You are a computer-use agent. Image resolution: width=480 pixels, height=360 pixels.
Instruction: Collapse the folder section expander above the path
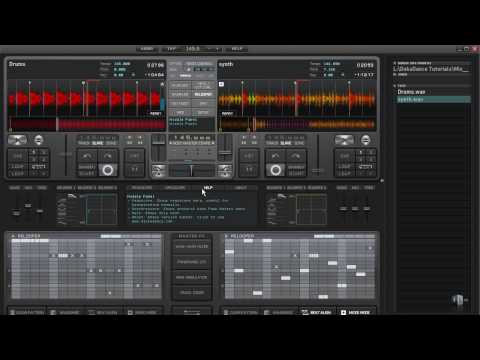395,63
